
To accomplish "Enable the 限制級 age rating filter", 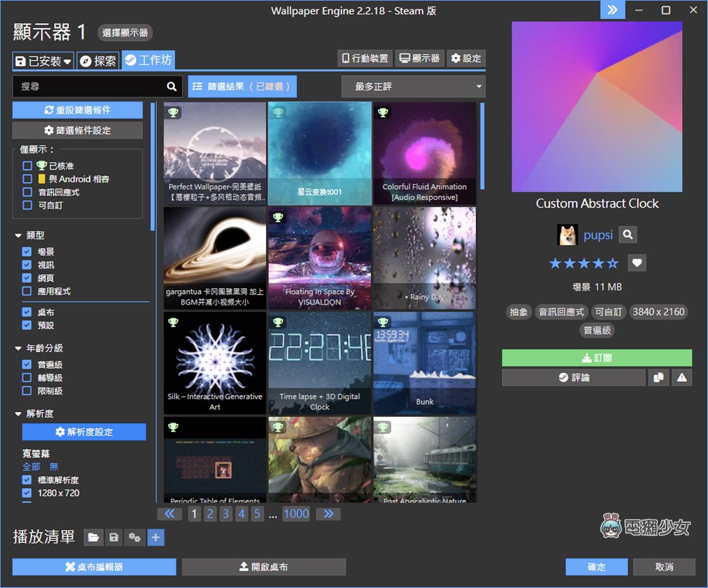I will (x=28, y=391).
